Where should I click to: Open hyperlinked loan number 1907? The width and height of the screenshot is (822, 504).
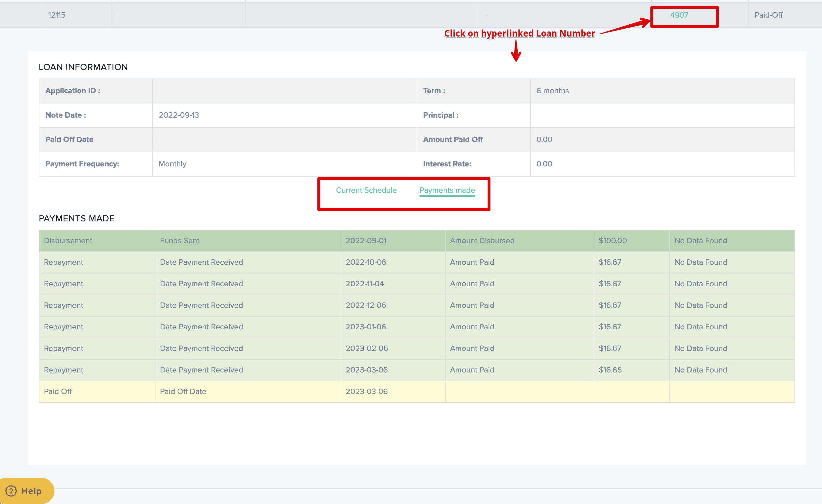pos(680,15)
